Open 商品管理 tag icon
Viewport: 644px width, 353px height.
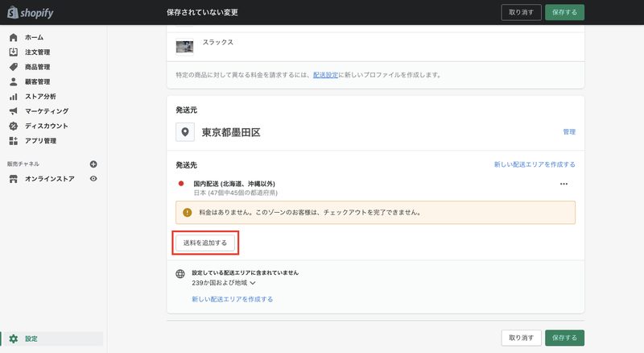[x=14, y=67]
